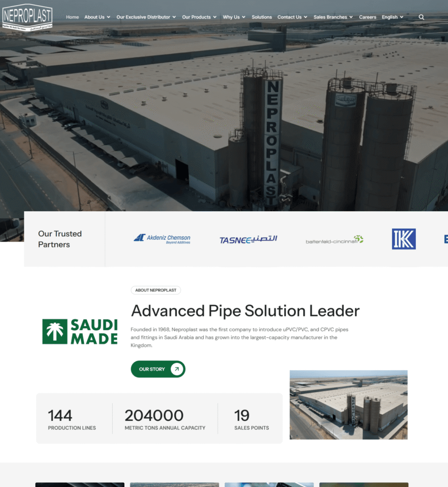Click the Our Story button

152,369
